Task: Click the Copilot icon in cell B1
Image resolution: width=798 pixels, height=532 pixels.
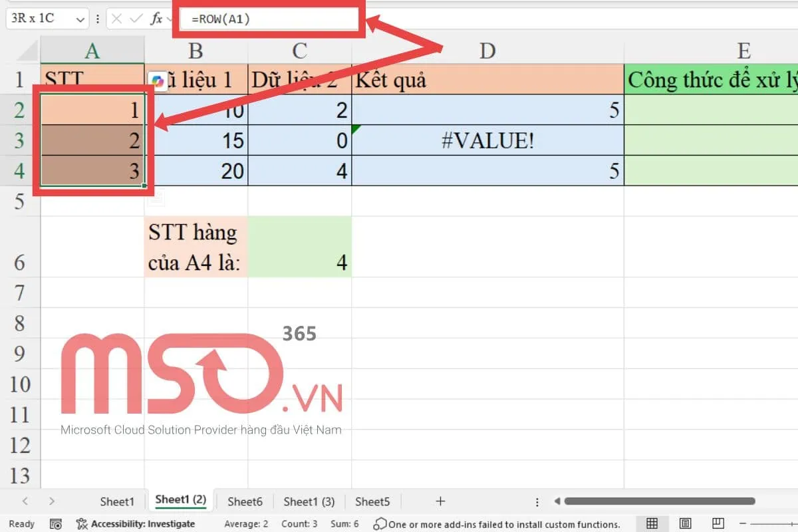Action: pos(157,80)
